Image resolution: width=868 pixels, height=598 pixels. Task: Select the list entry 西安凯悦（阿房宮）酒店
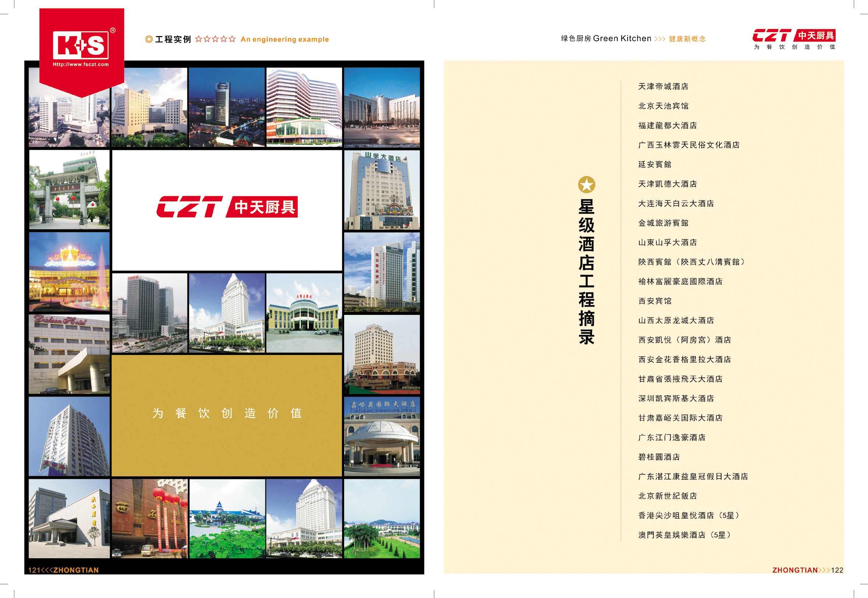pyautogui.click(x=685, y=340)
